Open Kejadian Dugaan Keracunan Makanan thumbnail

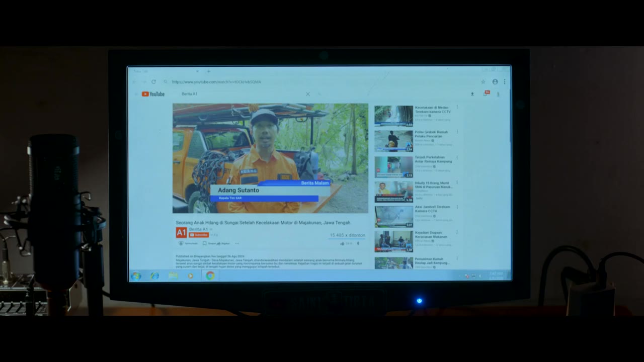click(x=393, y=241)
